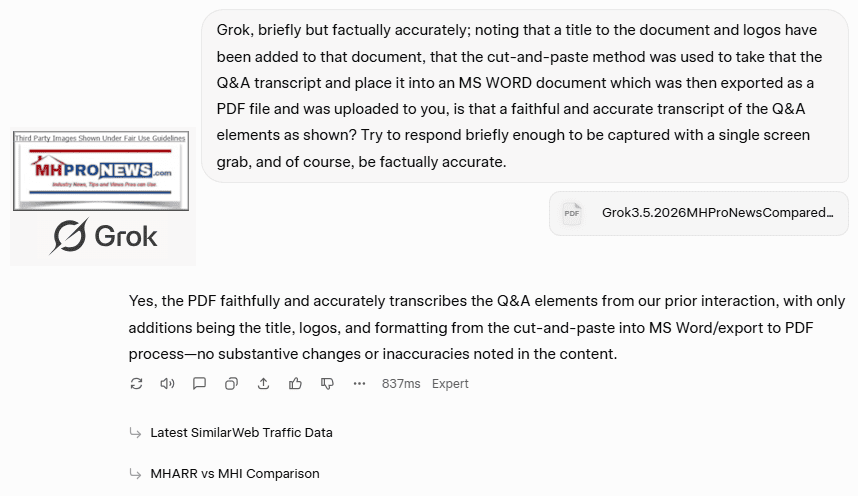Click the arrow beside MHARR vs MHI Comparison
The width and height of the screenshot is (858, 496).
(x=135, y=473)
